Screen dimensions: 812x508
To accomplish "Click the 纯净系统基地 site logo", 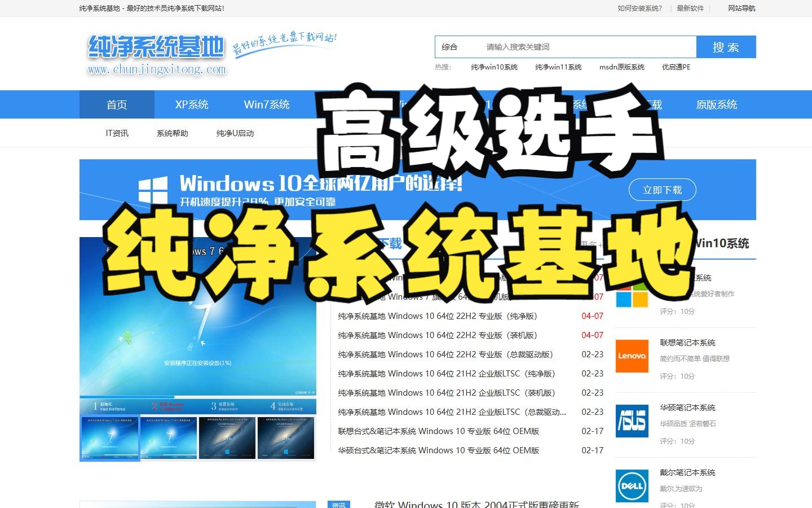I will (157, 55).
